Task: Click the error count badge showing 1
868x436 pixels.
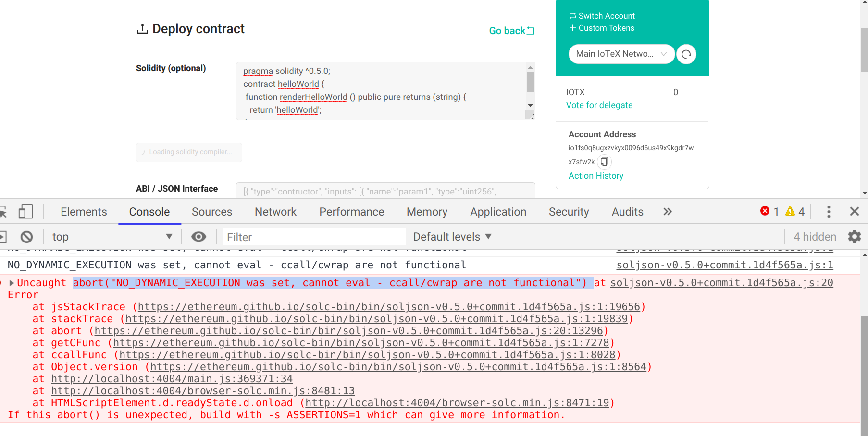Action: coord(770,211)
